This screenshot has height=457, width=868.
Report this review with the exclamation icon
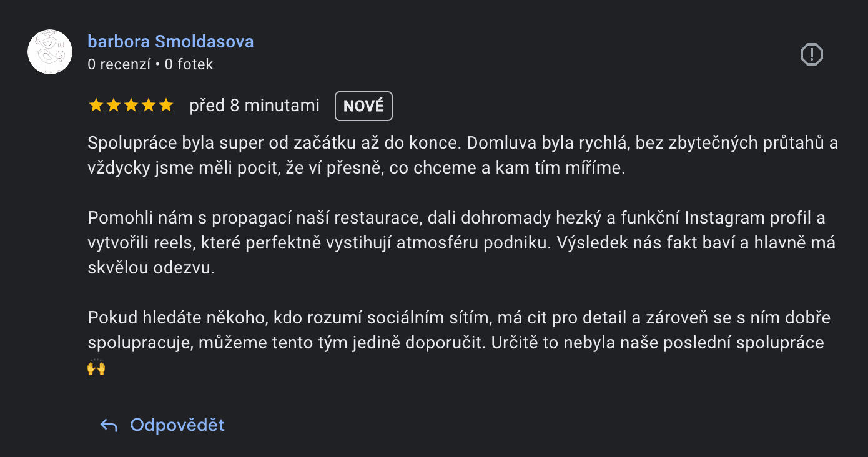[x=811, y=55]
